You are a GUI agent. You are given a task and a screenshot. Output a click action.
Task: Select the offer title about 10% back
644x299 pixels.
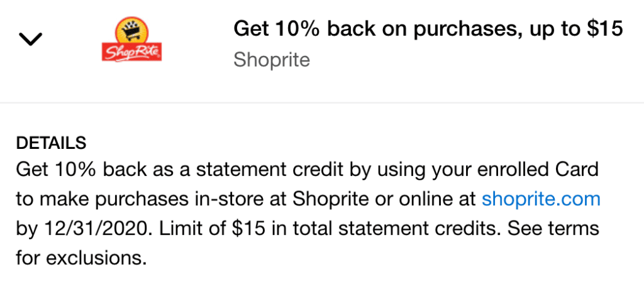pos(428,28)
